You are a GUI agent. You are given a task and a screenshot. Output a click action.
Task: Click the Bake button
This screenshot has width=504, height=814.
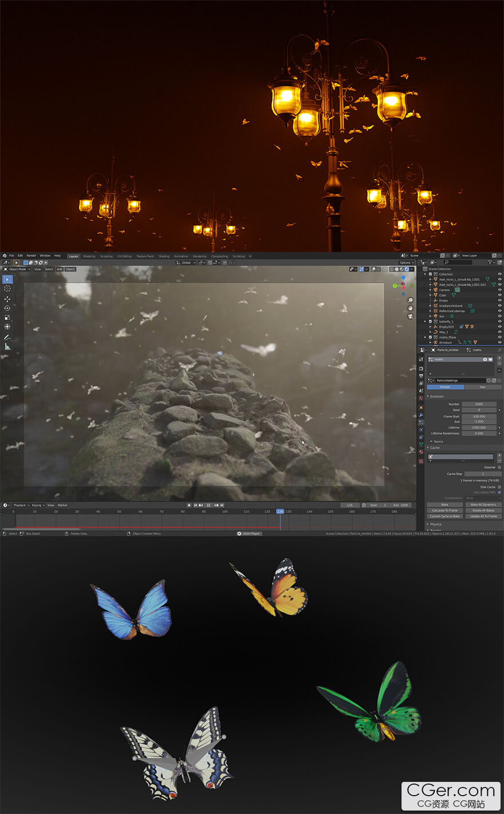coord(445,504)
